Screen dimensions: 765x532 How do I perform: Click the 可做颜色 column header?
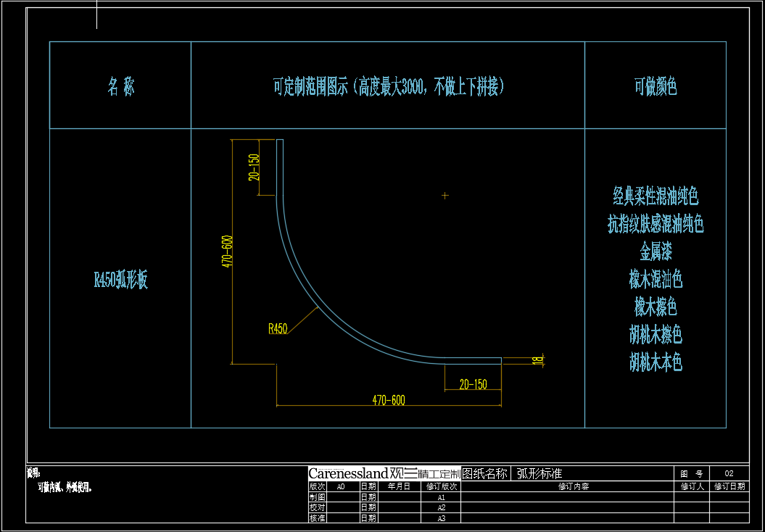tap(656, 88)
